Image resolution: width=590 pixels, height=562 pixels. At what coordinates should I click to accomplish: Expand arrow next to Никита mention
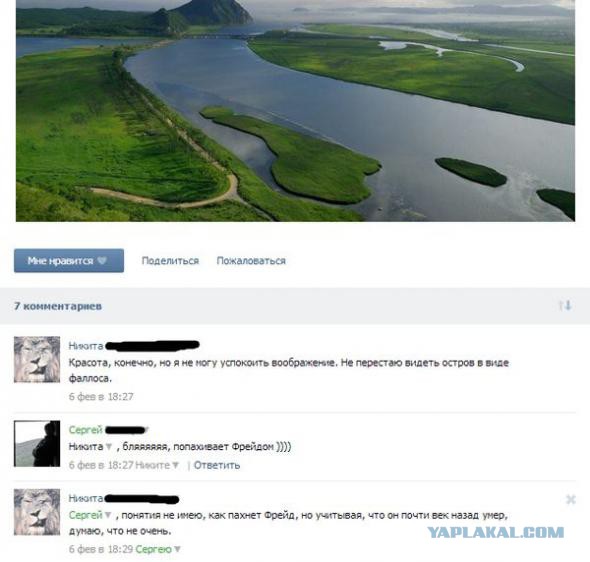pos(109,447)
